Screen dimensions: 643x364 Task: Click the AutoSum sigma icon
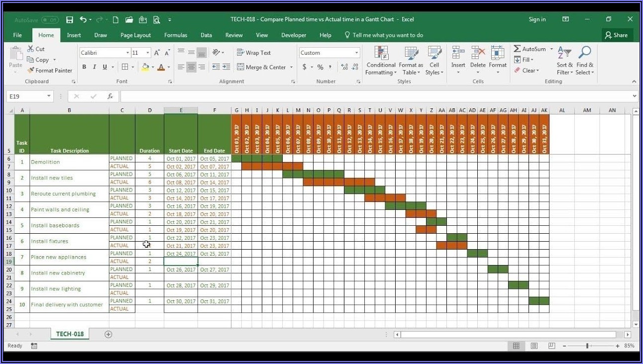tap(518, 49)
